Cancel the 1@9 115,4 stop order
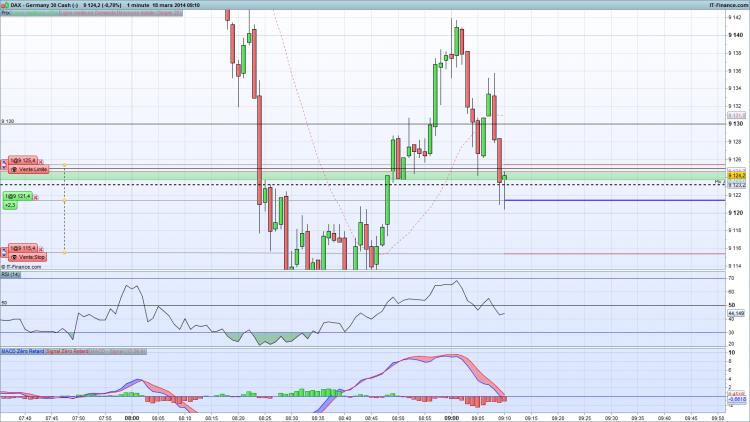Screen dimensions: 750x422 click(x=41, y=249)
